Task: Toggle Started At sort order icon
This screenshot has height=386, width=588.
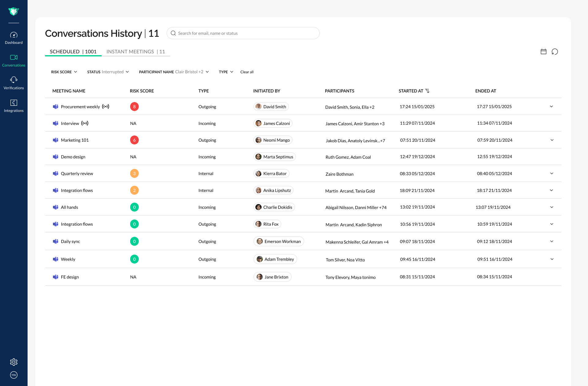Action: tap(427, 91)
